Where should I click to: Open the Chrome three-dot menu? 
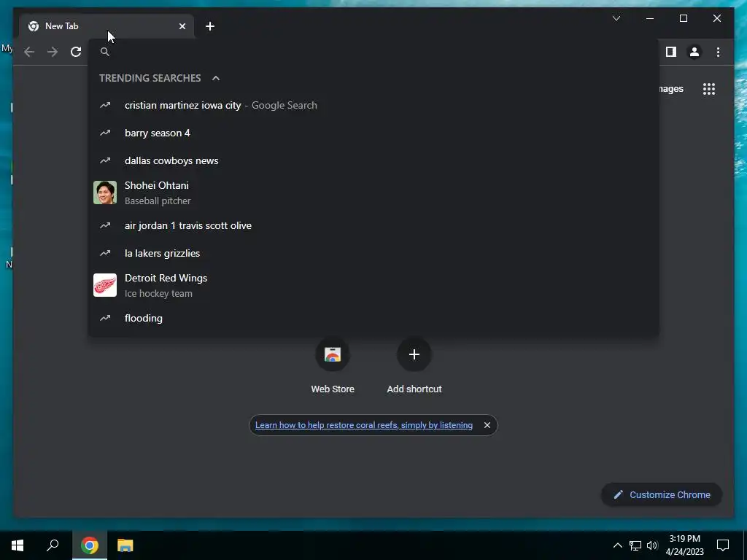[718, 52]
